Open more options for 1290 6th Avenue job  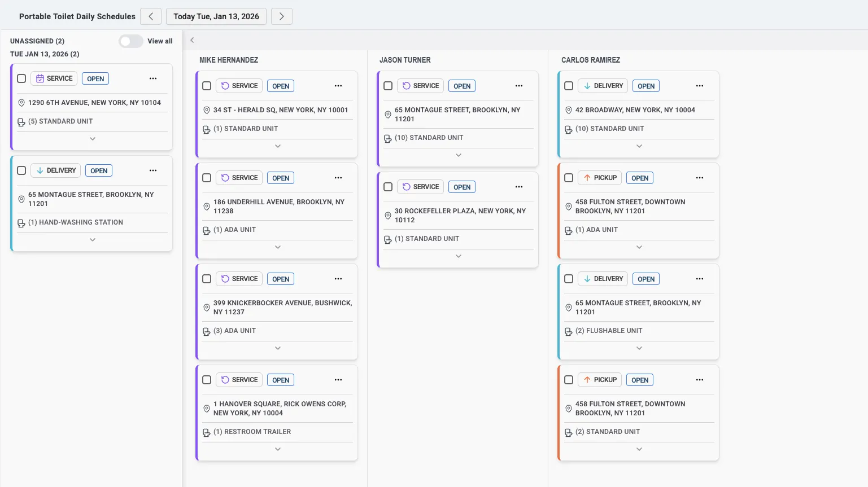pyautogui.click(x=153, y=78)
